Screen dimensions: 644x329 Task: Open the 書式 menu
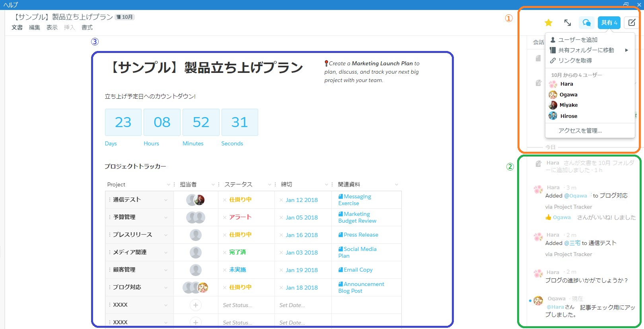[x=87, y=27]
